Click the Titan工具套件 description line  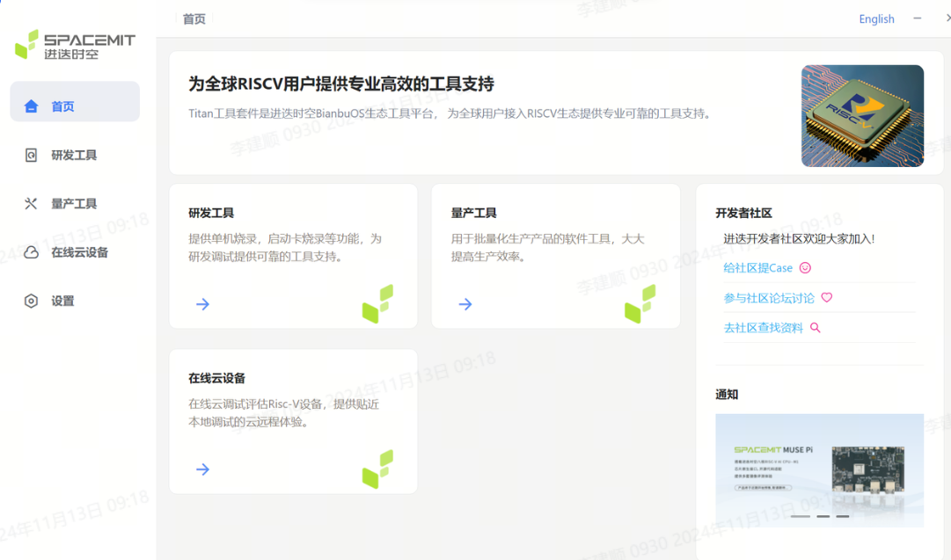450,113
